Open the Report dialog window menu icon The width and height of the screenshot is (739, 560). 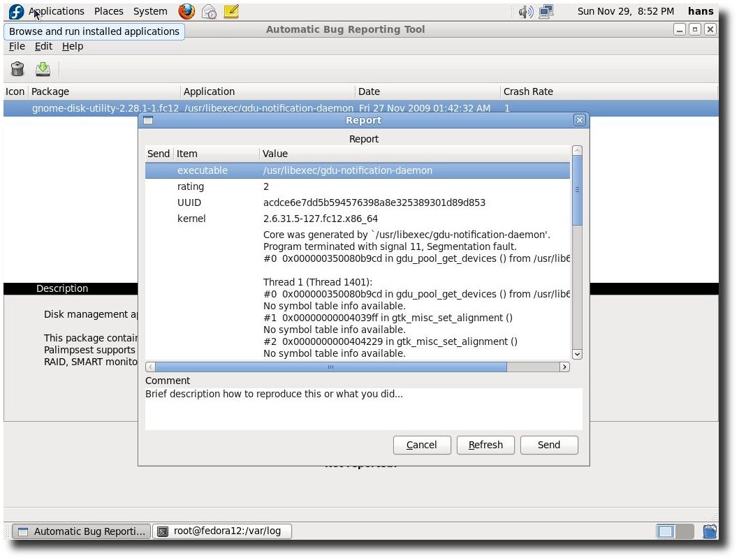pos(148,120)
